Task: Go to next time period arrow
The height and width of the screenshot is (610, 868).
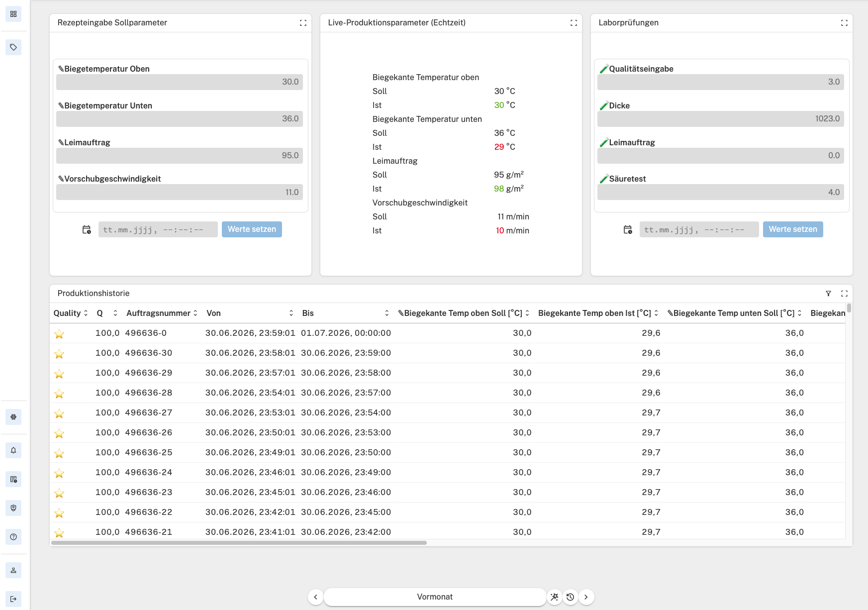Action: [x=586, y=597]
